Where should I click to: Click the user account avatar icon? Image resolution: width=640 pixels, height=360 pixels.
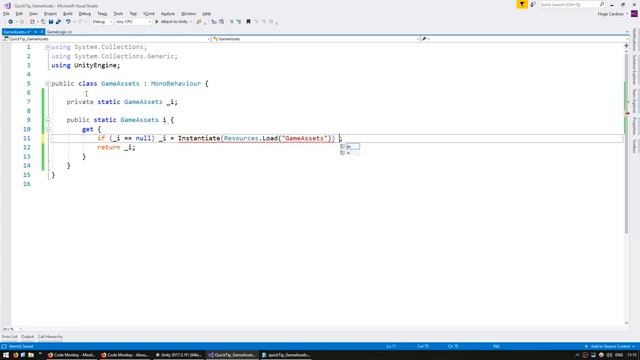click(635, 14)
